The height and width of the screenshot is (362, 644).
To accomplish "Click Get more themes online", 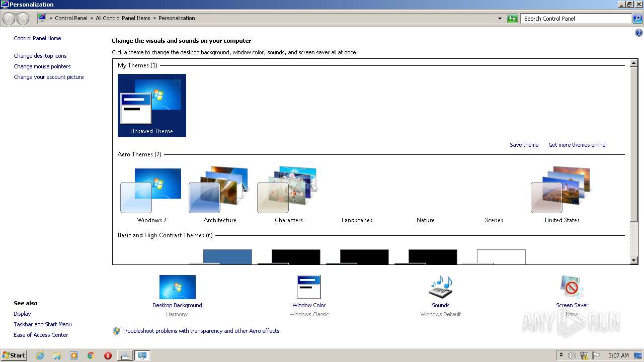I will [577, 145].
